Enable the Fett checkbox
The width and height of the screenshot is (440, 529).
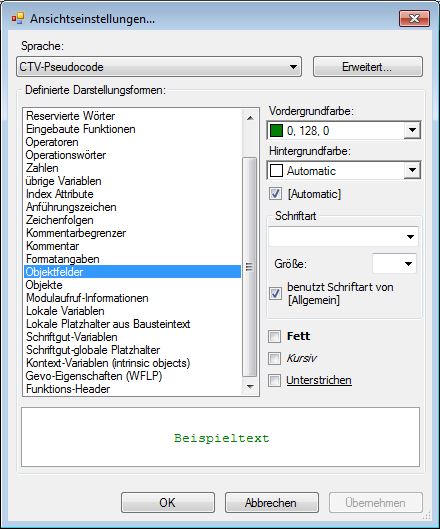[x=274, y=336]
